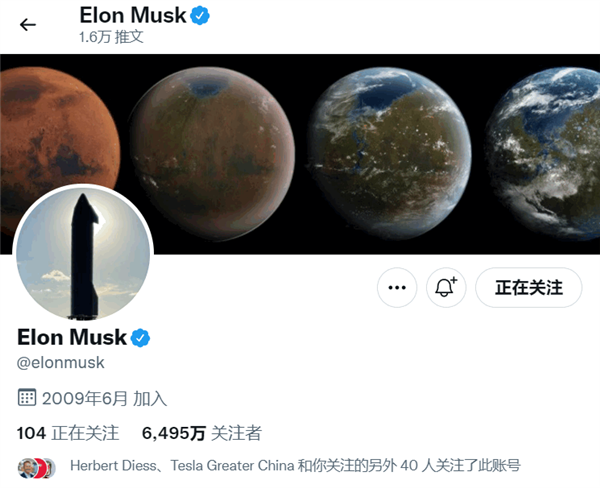Click the 2009年6月 加入 join date text

click(104, 398)
